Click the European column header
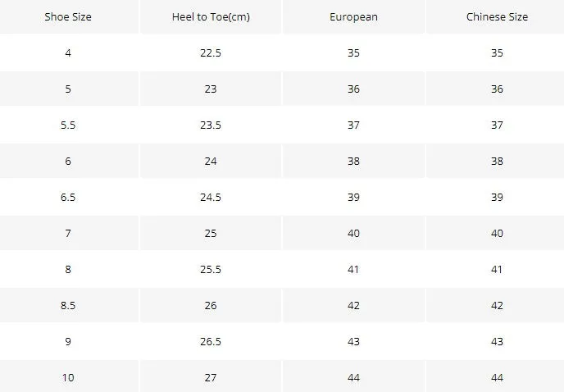564x392 pixels. tap(353, 17)
